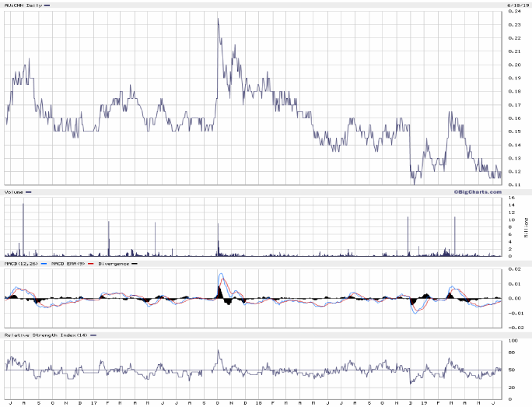Click the Volume panel label
The image size is (532, 407).
13,191
